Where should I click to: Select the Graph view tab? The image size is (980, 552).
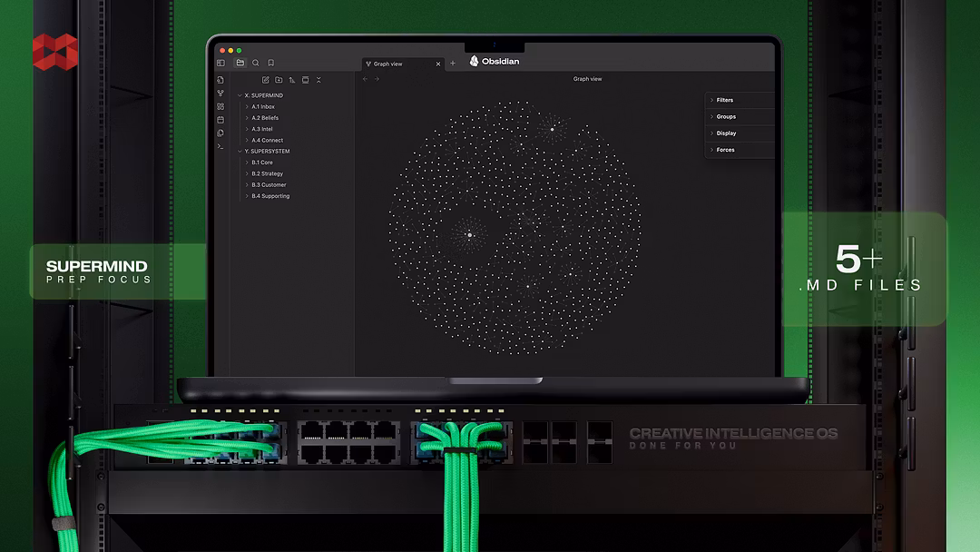click(388, 64)
